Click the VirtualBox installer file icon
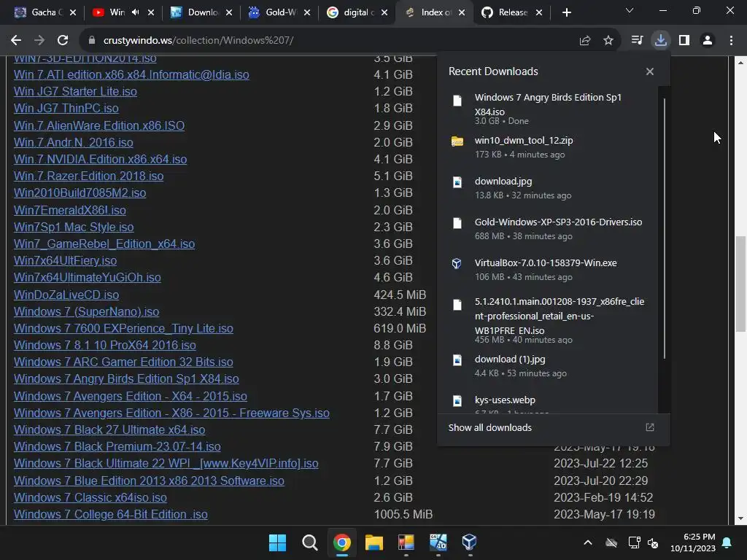Viewport: 747px width, 560px height. click(x=457, y=263)
